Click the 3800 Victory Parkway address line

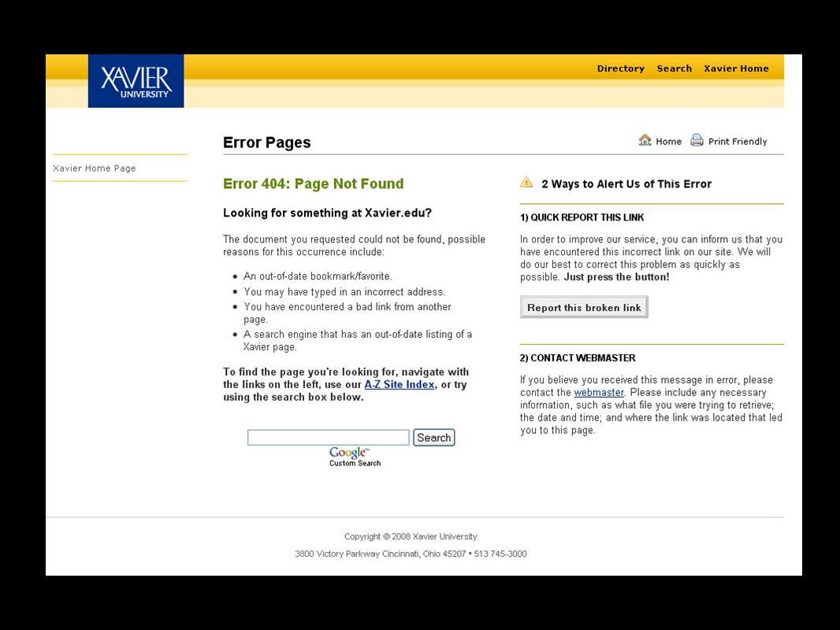click(x=411, y=554)
